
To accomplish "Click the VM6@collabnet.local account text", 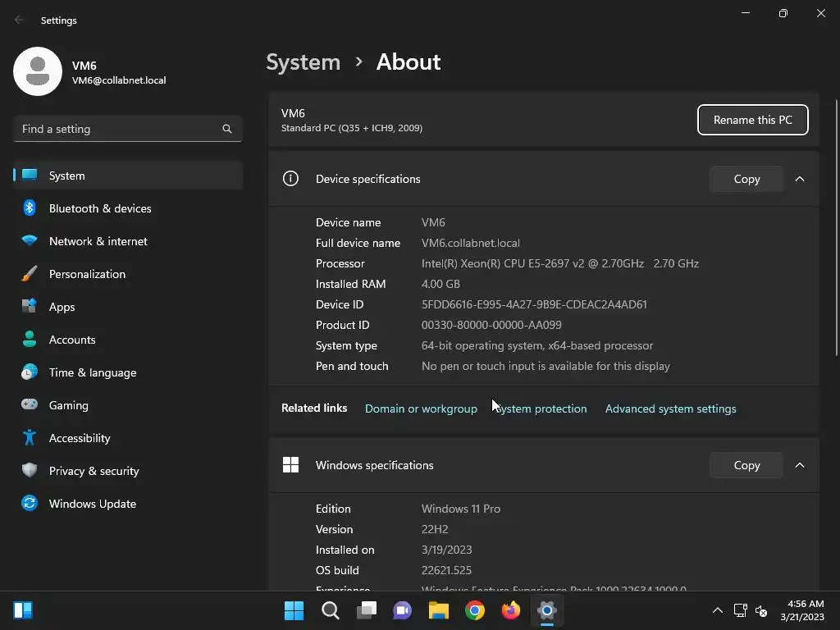I will click(119, 80).
